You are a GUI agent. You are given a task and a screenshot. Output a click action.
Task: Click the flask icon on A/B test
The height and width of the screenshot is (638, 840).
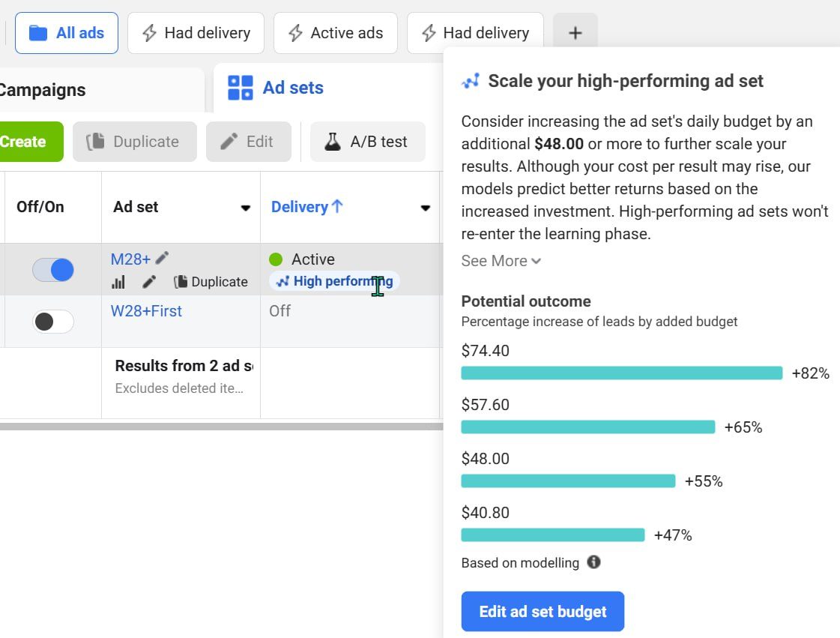pyautogui.click(x=332, y=142)
